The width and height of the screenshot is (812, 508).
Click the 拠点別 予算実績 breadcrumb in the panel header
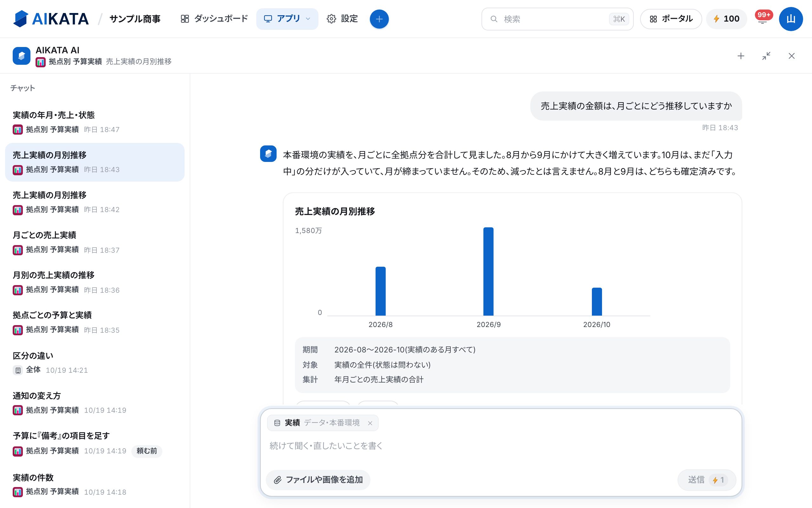[75, 62]
